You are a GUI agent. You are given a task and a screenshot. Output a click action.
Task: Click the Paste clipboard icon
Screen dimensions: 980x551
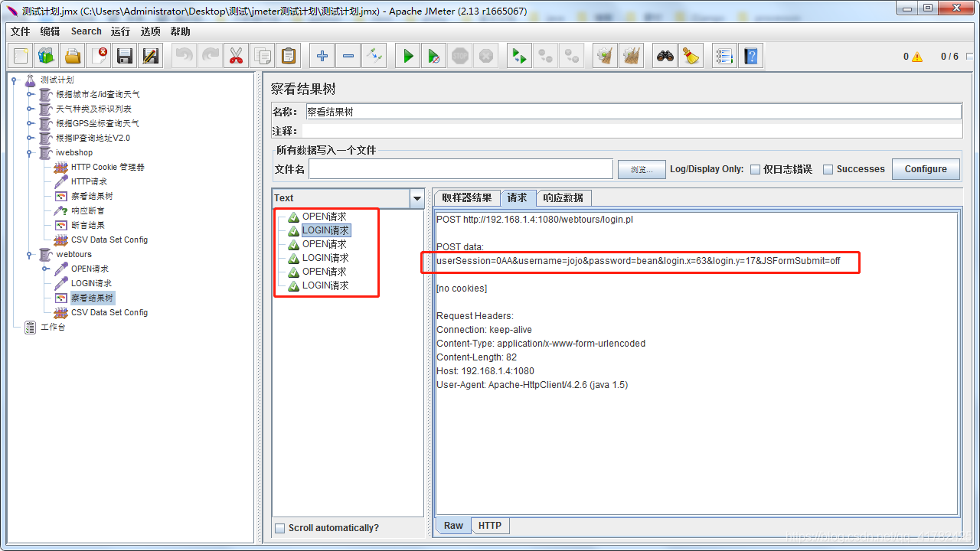[x=288, y=56]
